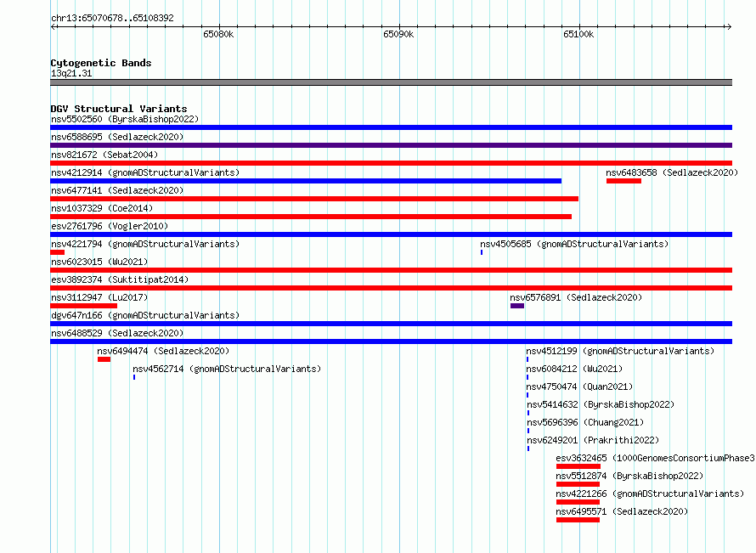Select the purple bar under nsv6588695
The width and height of the screenshot is (756, 553).
coord(391,145)
